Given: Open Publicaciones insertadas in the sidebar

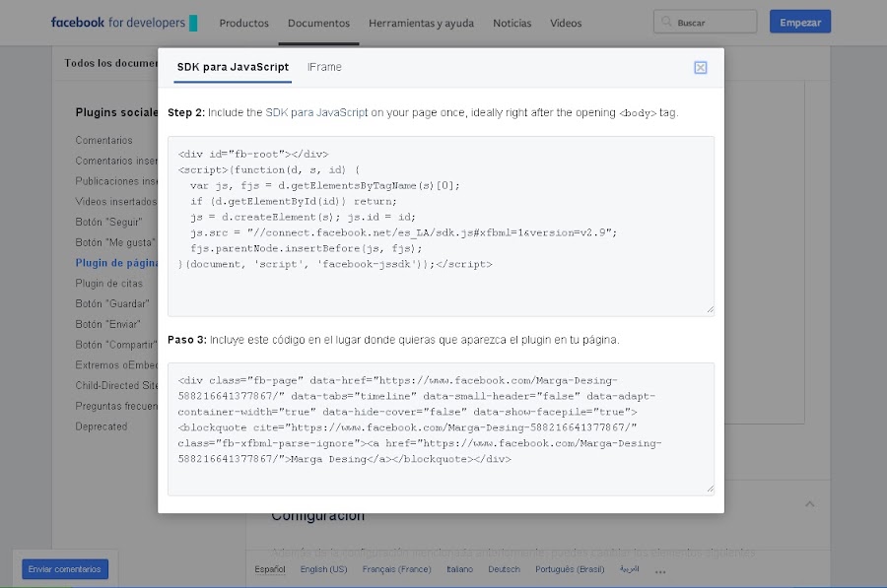Looking at the screenshot, I should coord(116,181).
